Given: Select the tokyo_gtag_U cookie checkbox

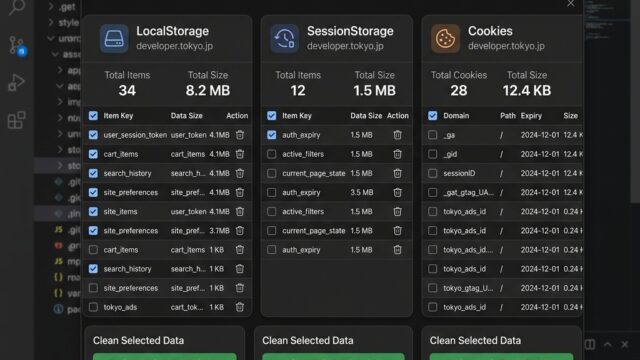Looking at the screenshot, I should coord(433,288).
